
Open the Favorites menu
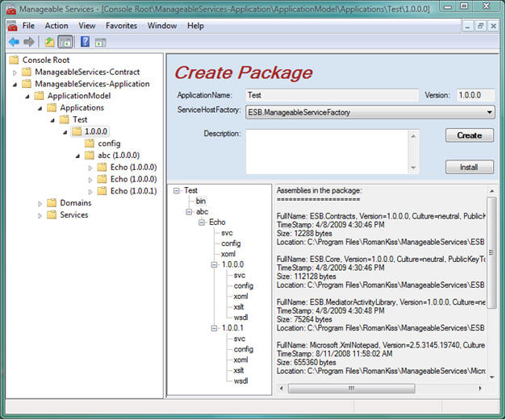(x=121, y=26)
